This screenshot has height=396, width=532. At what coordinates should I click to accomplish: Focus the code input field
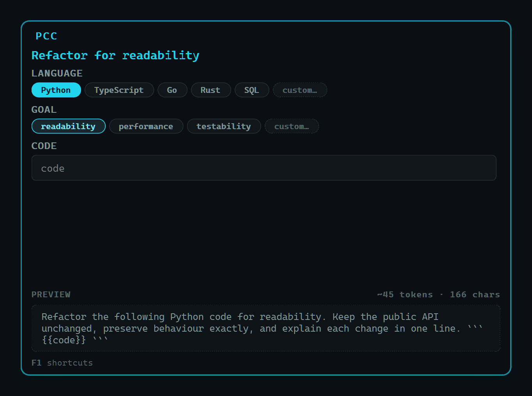(264, 168)
